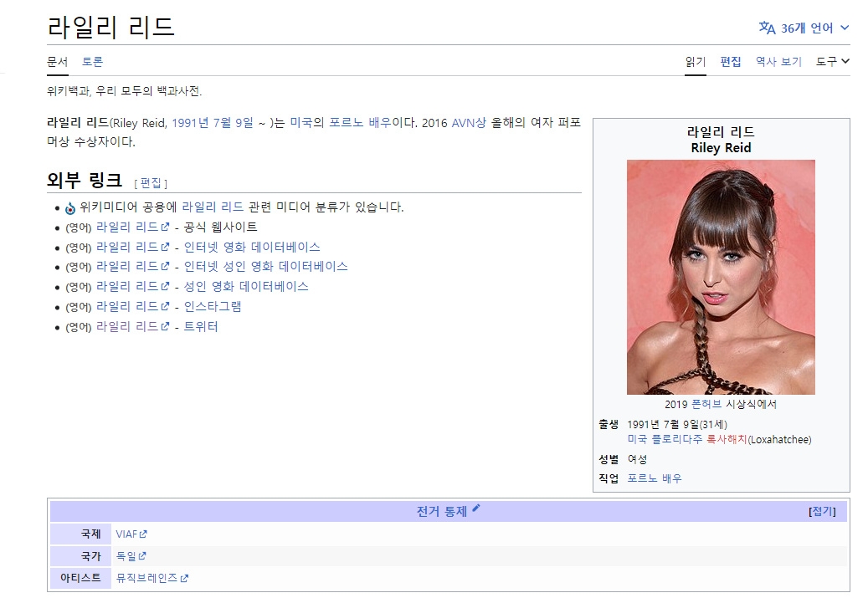Follow the 1991년 link in intro
Viewport: 868px width, 598px height.
190,123
